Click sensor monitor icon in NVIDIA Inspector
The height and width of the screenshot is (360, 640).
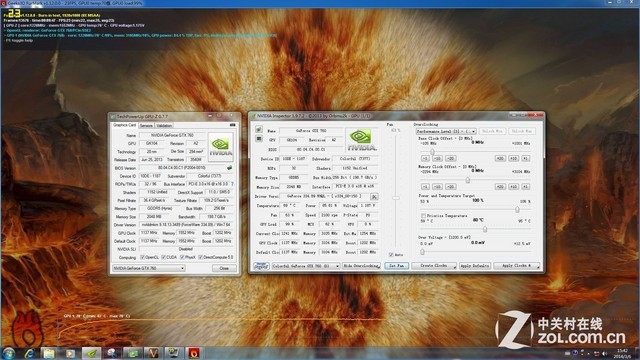click(259, 139)
